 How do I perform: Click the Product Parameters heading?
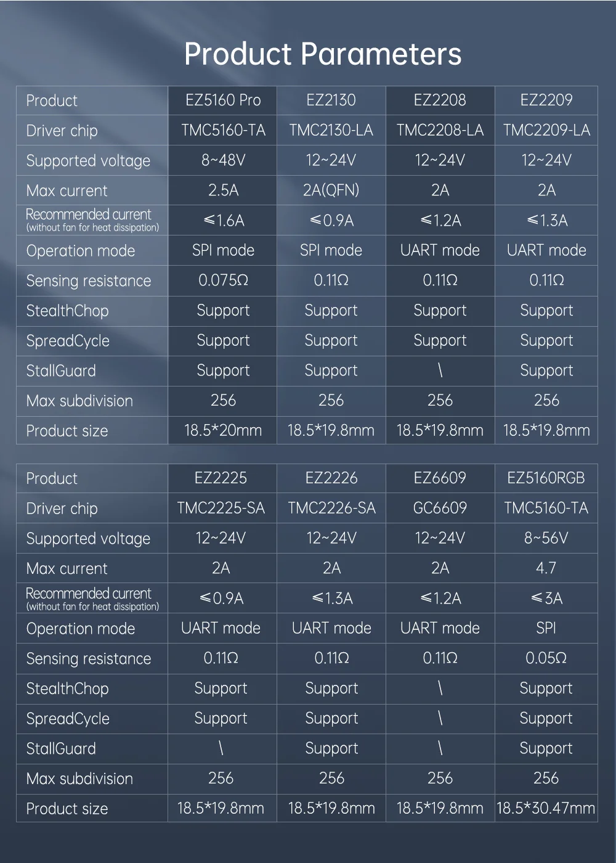point(323,54)
